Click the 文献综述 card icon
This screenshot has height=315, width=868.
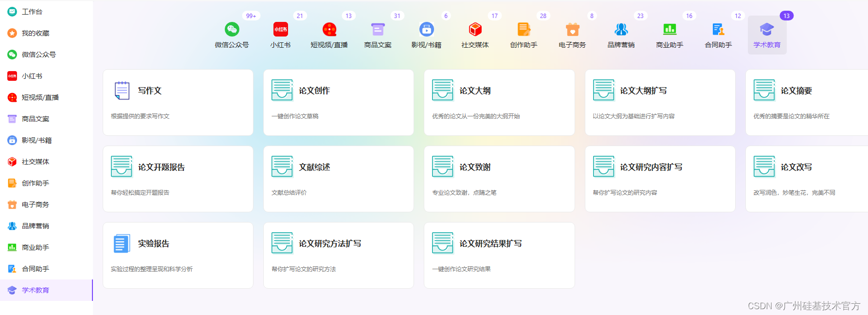tap(282, 167)
